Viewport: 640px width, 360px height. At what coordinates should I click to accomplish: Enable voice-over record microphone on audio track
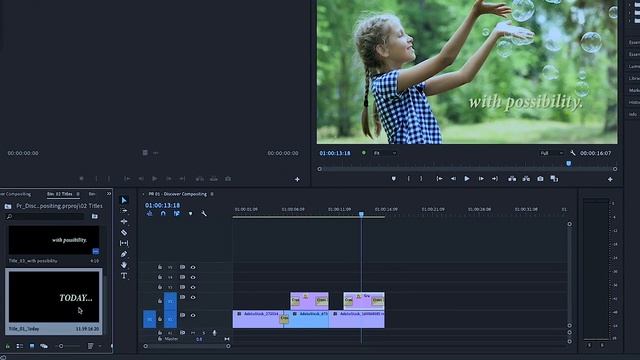pos(214,333)
